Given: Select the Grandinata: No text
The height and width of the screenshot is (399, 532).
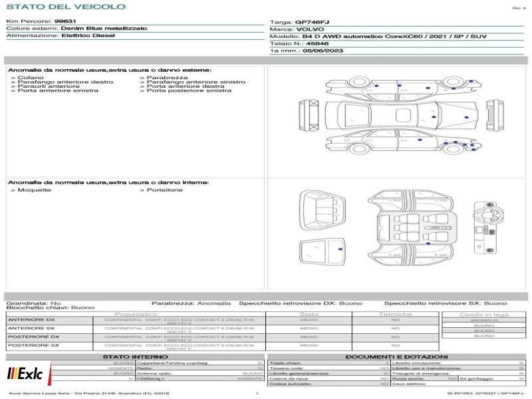Looking at the screenshot, I should tap(33, 303).
